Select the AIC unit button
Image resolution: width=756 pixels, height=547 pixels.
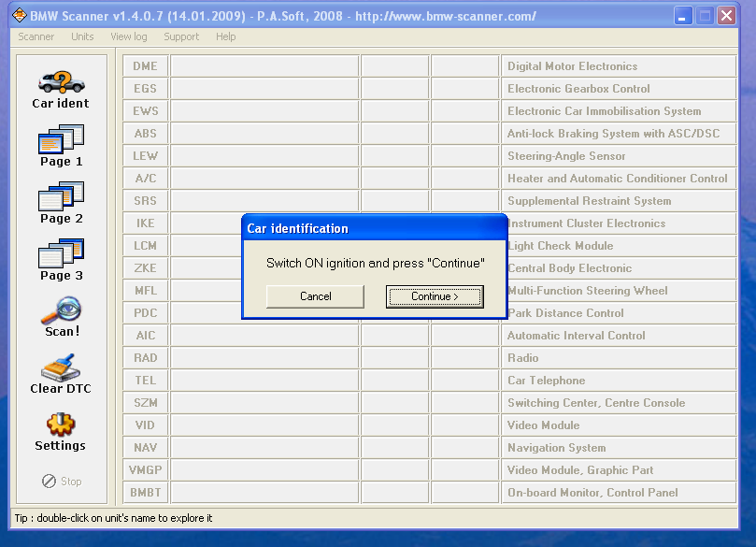pyautogui.click(x=145, y=336)
